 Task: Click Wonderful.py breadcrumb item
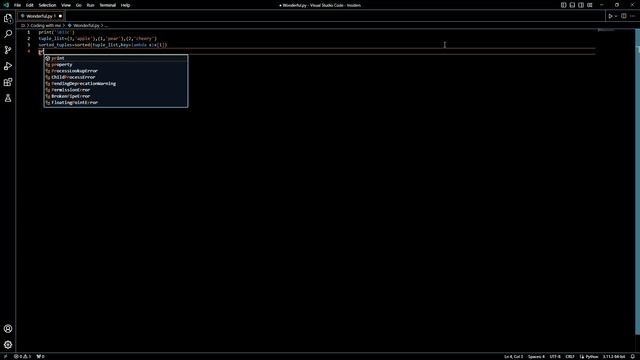click(86, 25)
